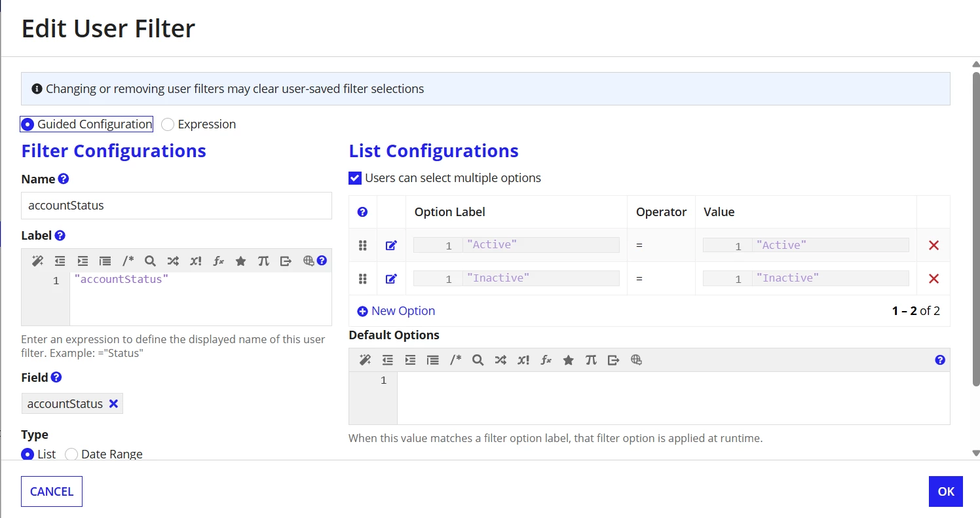Click the fx function icon in Label toolbar
The width and height of the screenshot is (980, 518).
pyautogui.click(x=218, y=261)
